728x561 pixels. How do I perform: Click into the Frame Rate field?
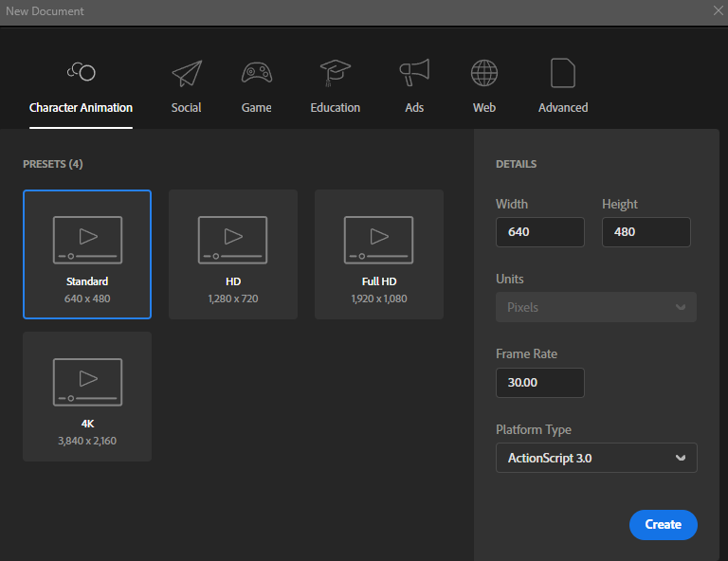(540, 383)
